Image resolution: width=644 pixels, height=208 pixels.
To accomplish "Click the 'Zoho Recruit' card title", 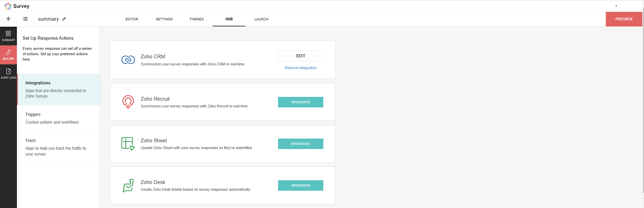I will click(x=155, y=99).
